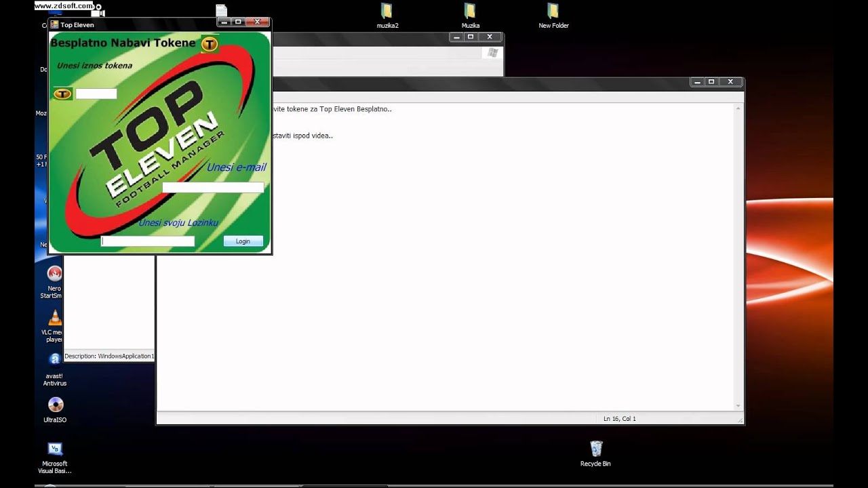868x488 pixels.
Task: Click Notepad's scrollbar down arrow
Action: coord(738,405)
